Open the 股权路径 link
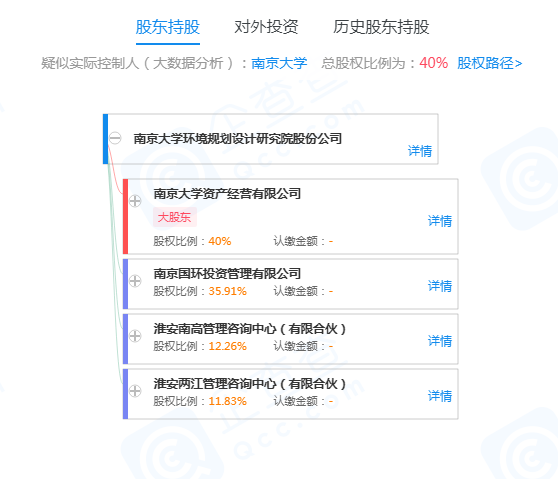 pos(490,63)
